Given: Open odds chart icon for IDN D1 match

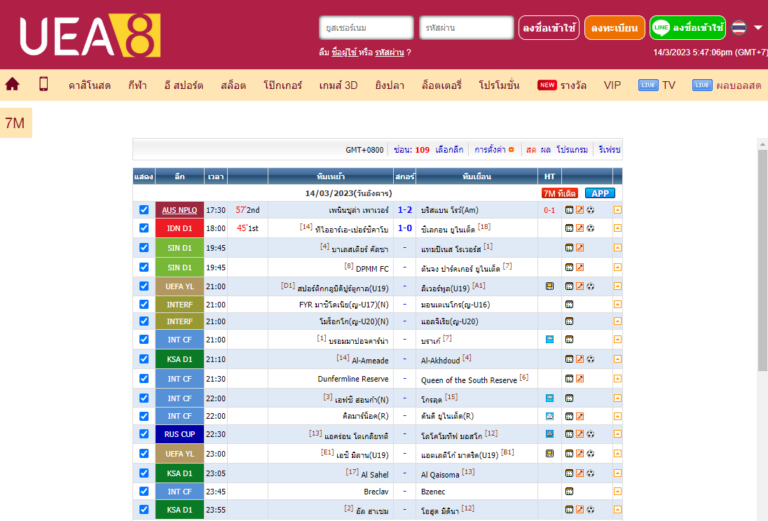Looking at the screenshot, I should (580, 228).
